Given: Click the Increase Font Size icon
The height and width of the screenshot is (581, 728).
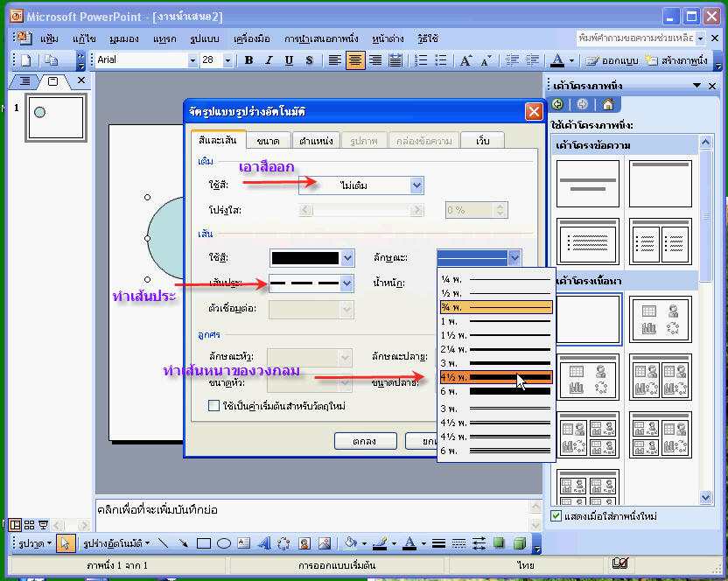Looking at the screenshot, I should point(465,60).
